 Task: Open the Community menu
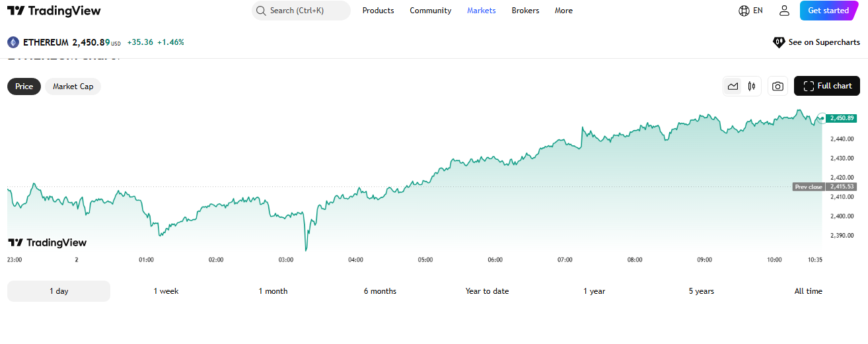point(431,11)
